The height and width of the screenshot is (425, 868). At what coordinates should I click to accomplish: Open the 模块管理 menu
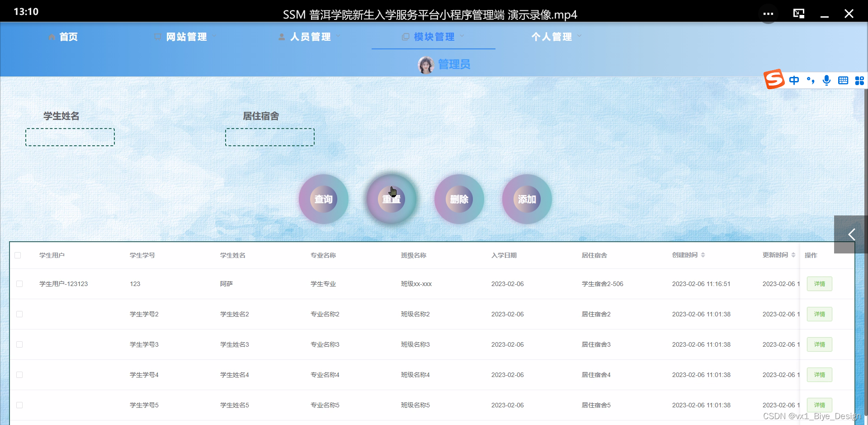tap(434, 37)
